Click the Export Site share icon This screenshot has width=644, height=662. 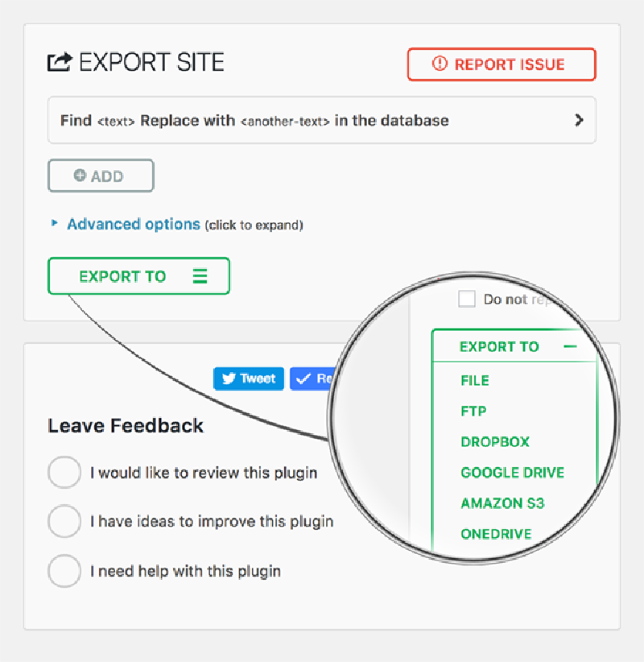click(x=59, y=62)
